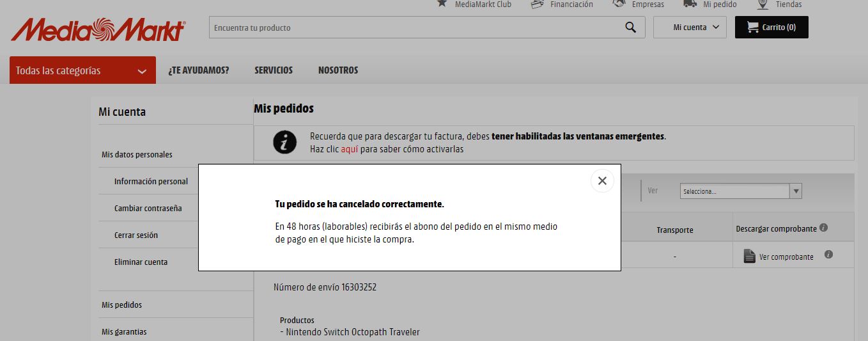Click 'Nintendo Switch Octopath Traveler' product text
The height and width of the screenshot is (341, 868).
pyautogui.click(x=353, y=332)
